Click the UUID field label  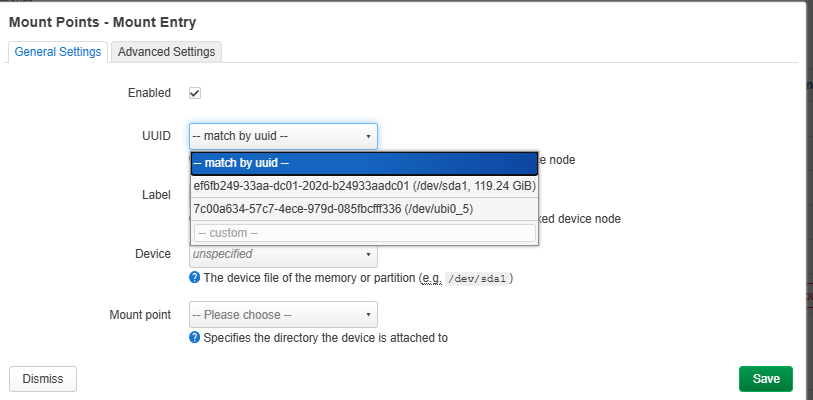click(156, 136)
